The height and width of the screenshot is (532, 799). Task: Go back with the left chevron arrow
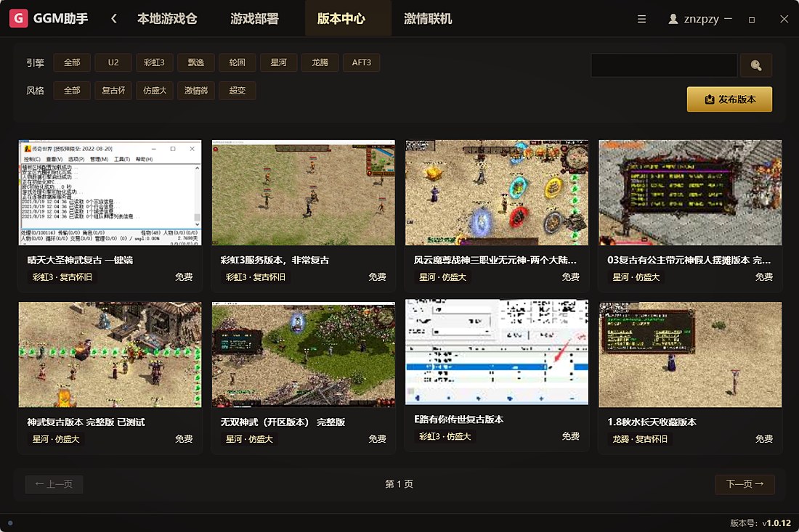click(113, 19)
